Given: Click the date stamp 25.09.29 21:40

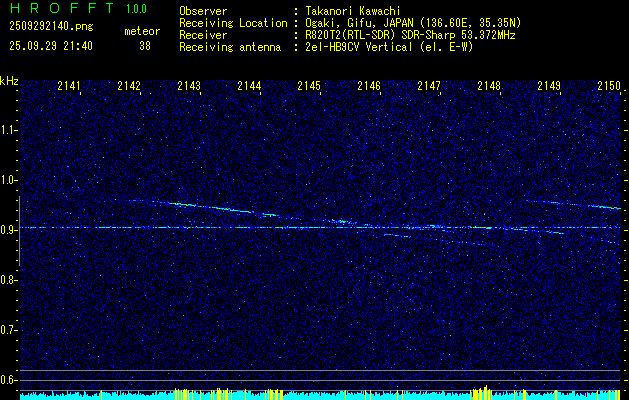Looking at the screenshot, I should pos(51,46).
